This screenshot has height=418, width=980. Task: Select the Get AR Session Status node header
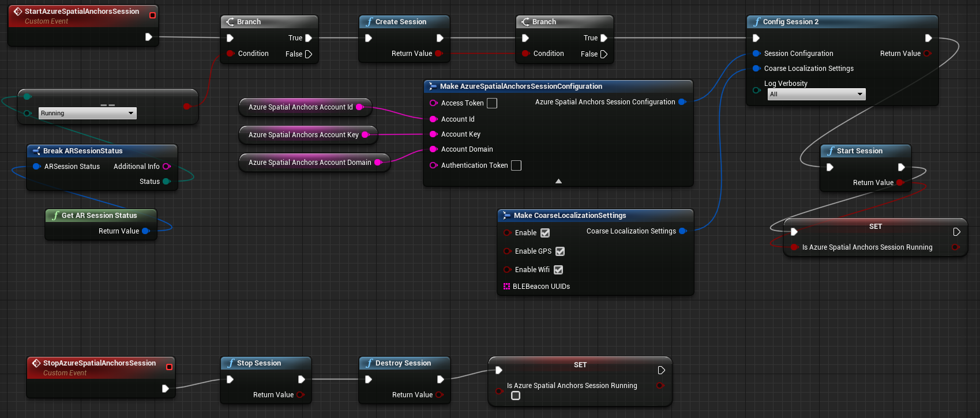pos(101,216)
